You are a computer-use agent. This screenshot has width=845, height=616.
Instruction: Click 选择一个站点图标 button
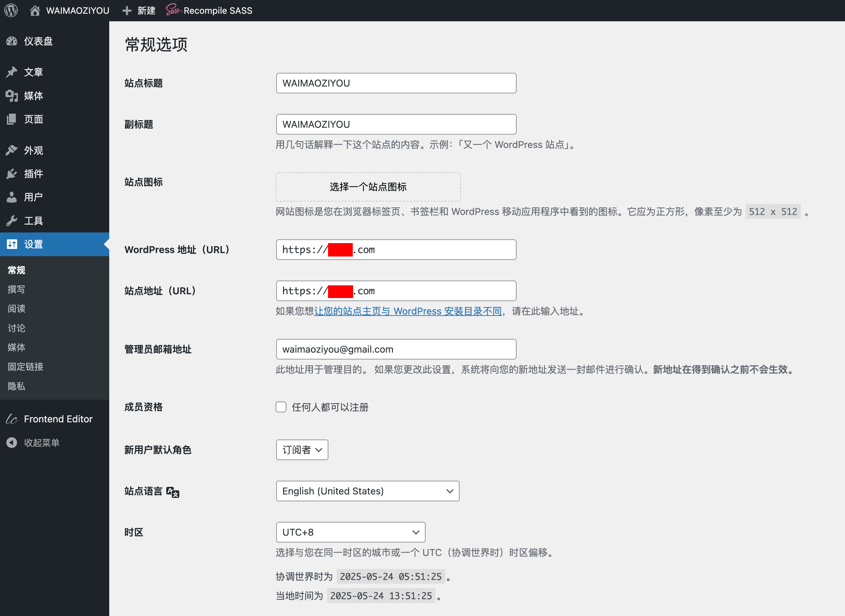[368, 187]
